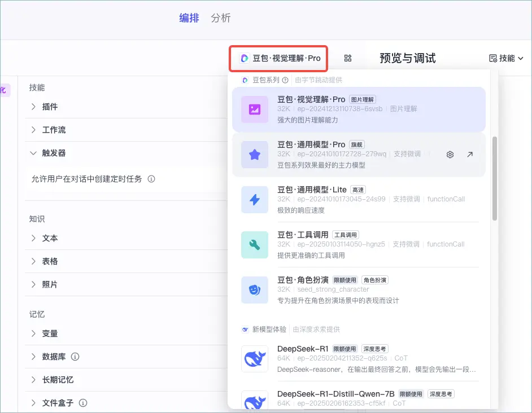Click the purple image icon of 豆包·视觉理解·Pro
Screen dimensions: 532x413
(255, 109)
